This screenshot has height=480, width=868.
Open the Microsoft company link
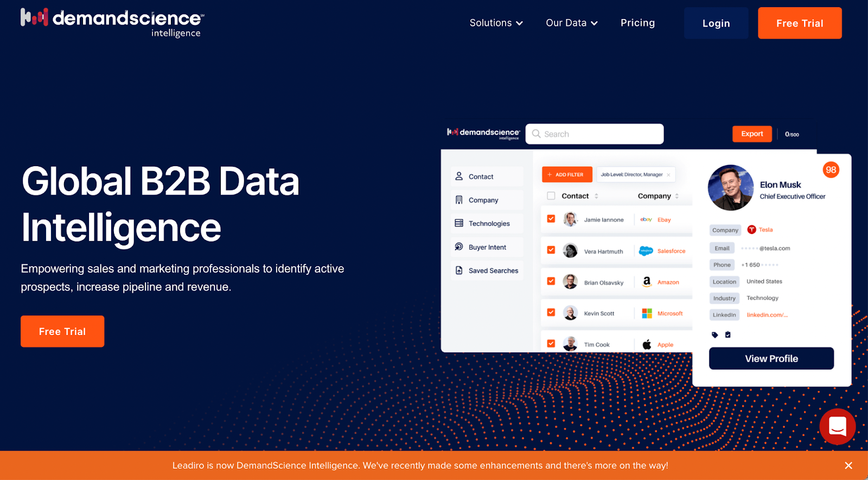pyautogui.click(x=670, y=313)
